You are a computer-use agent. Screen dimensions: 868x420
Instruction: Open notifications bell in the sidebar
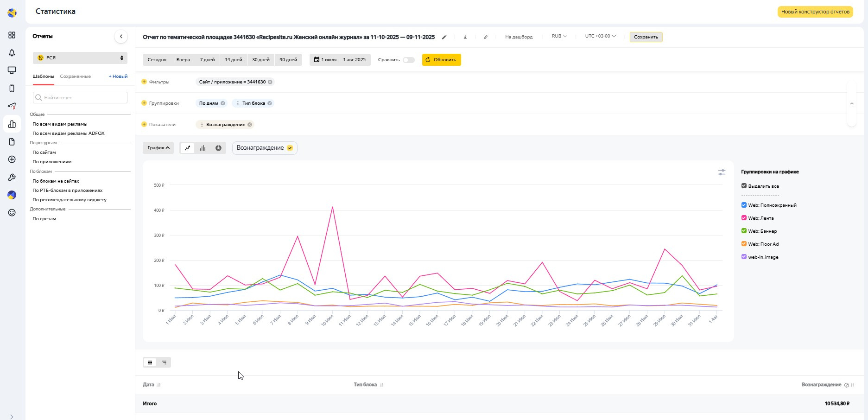click(12, 53)
